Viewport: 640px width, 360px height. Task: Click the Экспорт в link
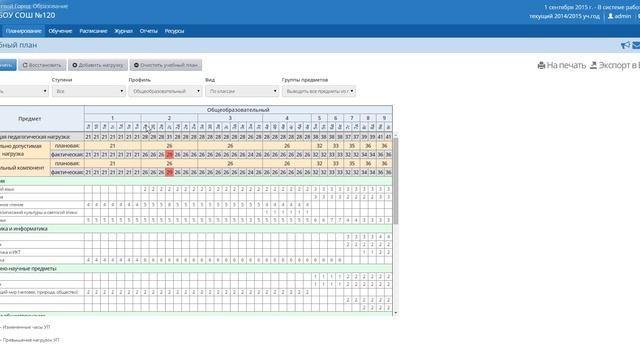(615, 65)
